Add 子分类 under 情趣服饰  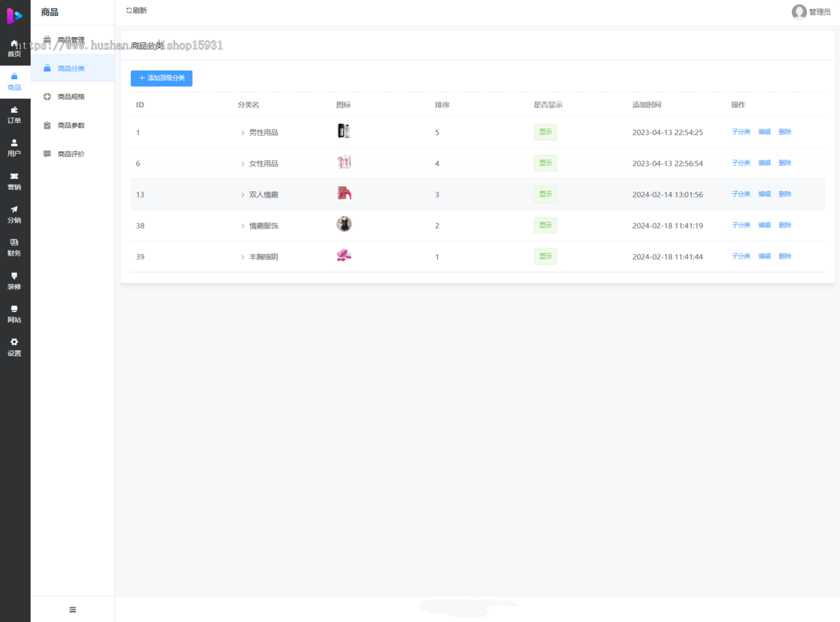coord(741,225)
